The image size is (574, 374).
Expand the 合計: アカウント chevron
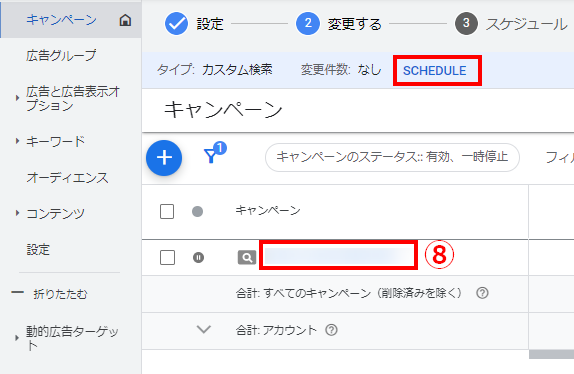click(204, 330)
